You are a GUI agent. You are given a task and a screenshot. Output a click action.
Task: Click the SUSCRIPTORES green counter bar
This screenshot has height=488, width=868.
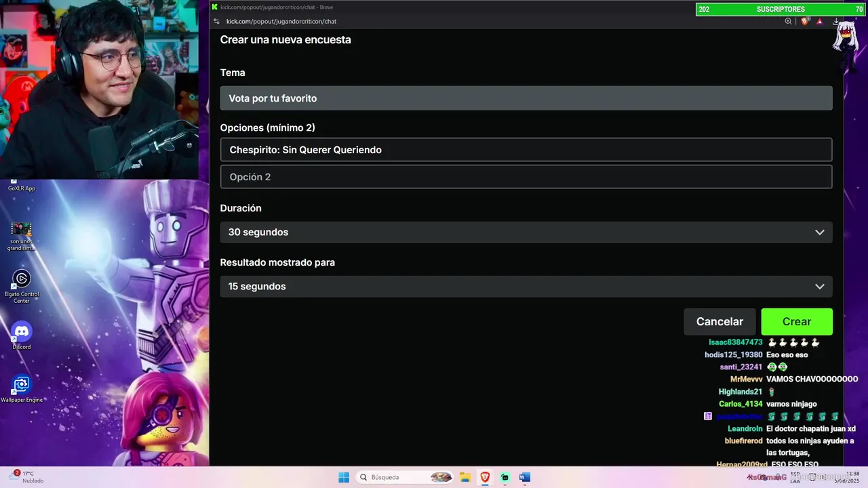[781, 9]
